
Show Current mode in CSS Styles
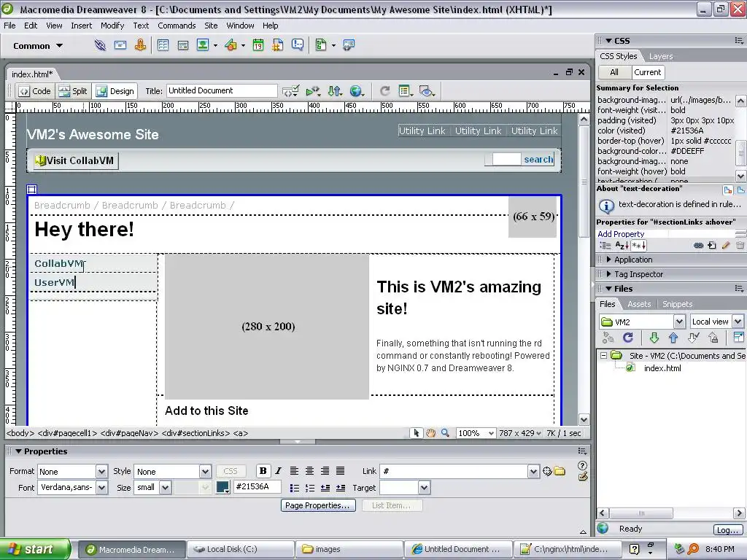pos(648,72)
